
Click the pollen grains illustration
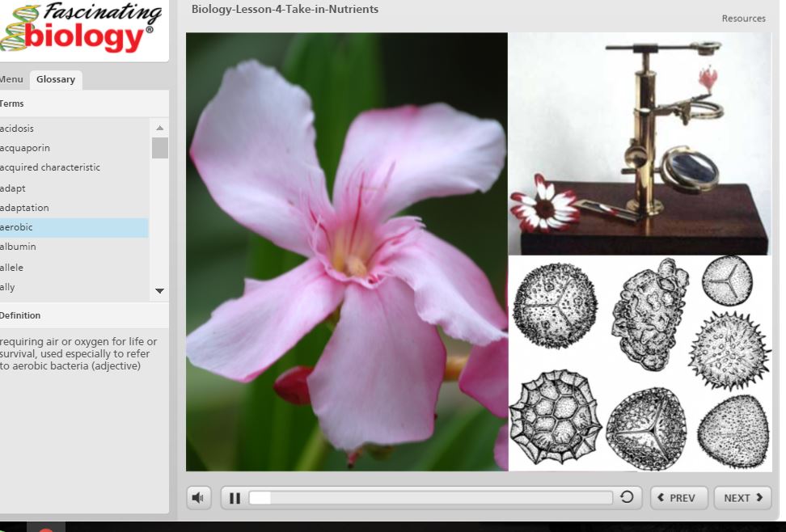[x=640, y=364]
